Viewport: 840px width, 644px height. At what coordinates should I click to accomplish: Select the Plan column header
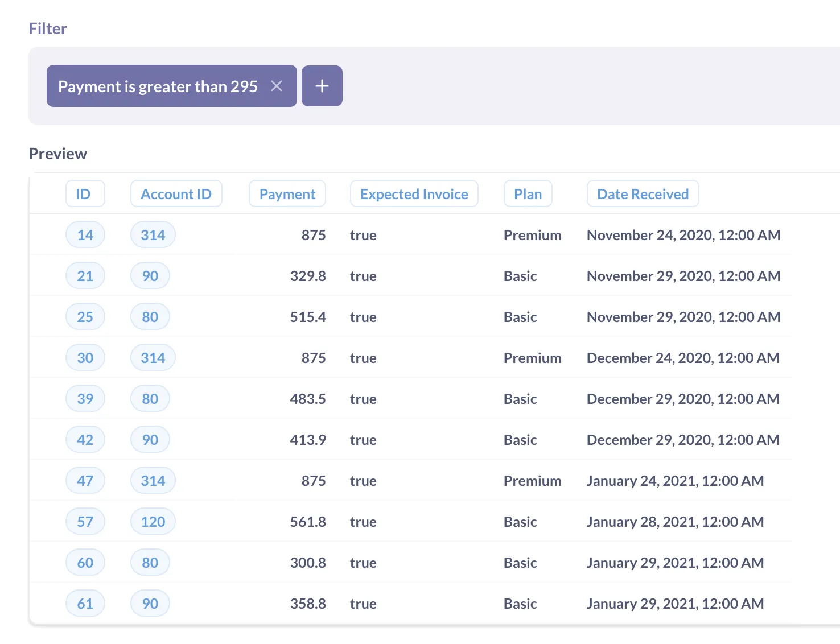tap(528, 194)
